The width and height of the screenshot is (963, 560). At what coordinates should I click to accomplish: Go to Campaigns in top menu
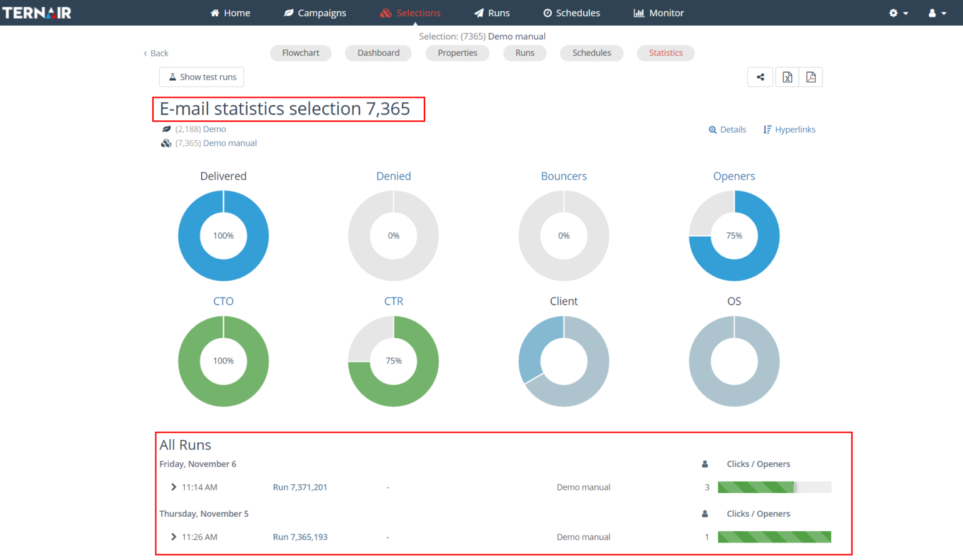[315, 13]
